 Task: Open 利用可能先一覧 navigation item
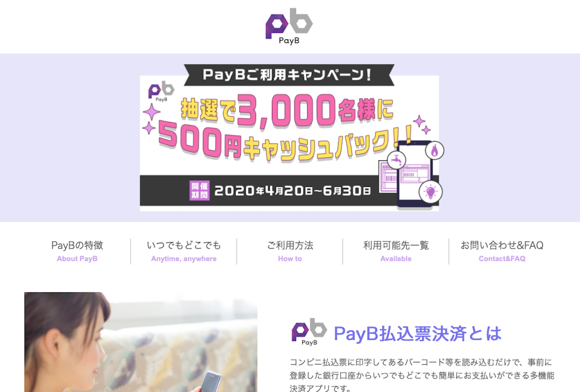[x=396, y=245]
